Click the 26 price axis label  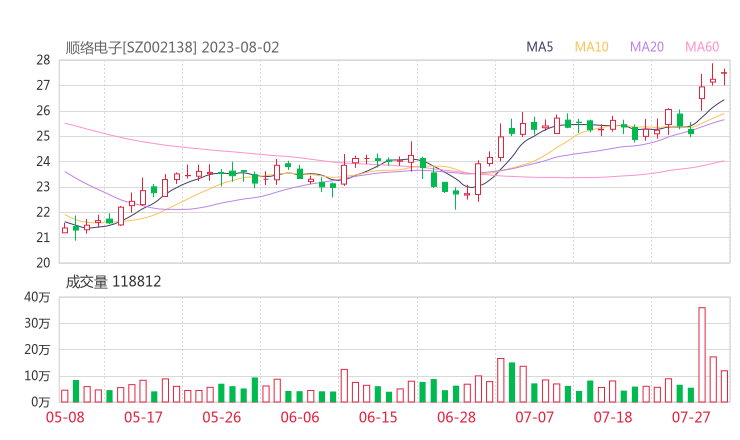[x=43, y=111]
